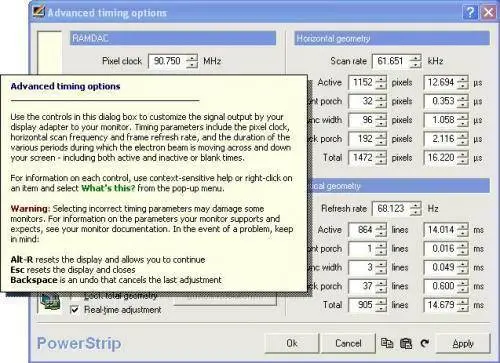Click spinner beside the 12.694 µs value
Screen dimensions: 500x363
point(463,82)
